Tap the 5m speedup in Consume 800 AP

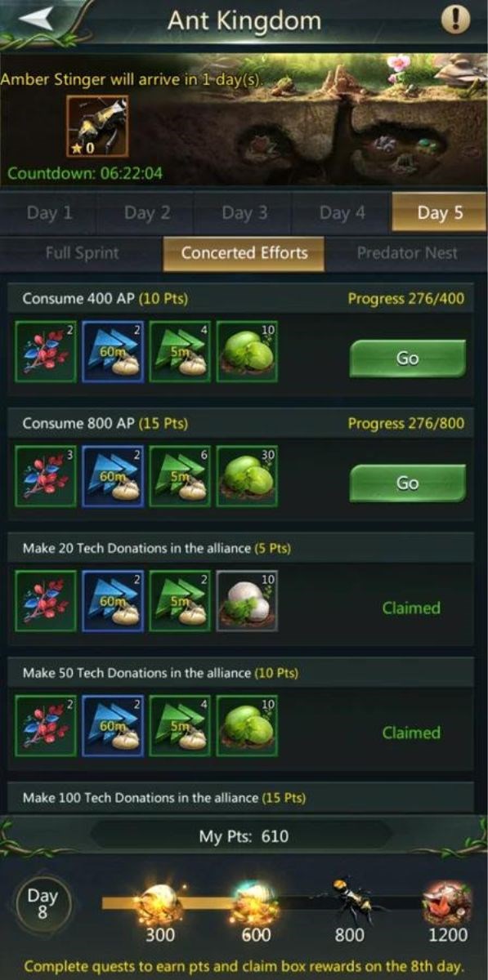[x=180, y=476]
